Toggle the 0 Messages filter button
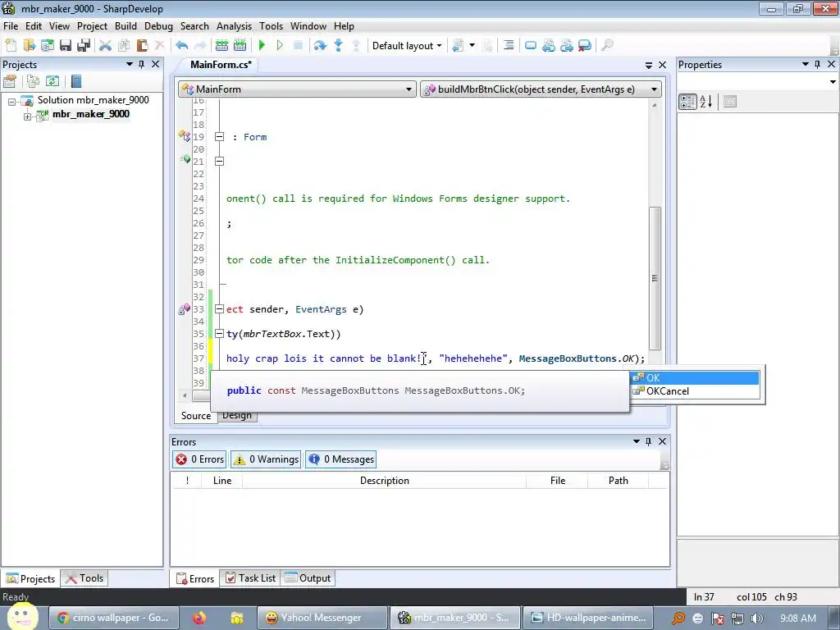The image size is (840, 630). coord(340,459)
